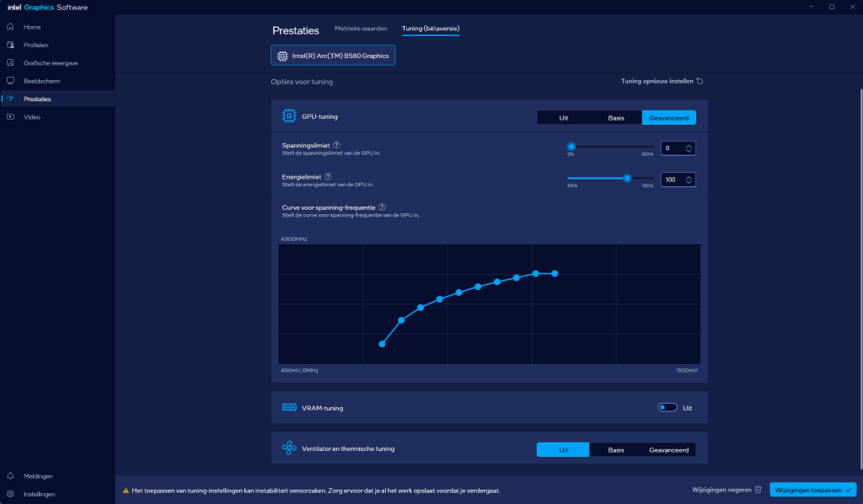The image size is (863, 504).
Task: Open Grafische weergave section icon
Action: 10,63
